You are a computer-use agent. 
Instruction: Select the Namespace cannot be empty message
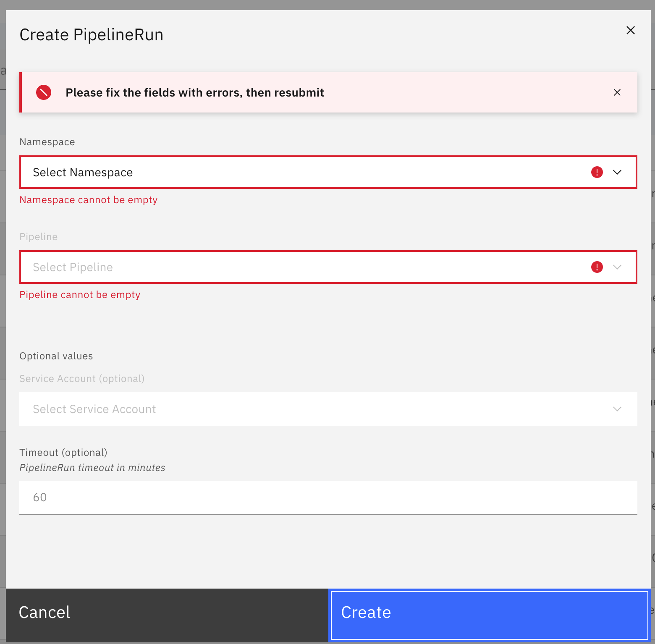[88, 200]
